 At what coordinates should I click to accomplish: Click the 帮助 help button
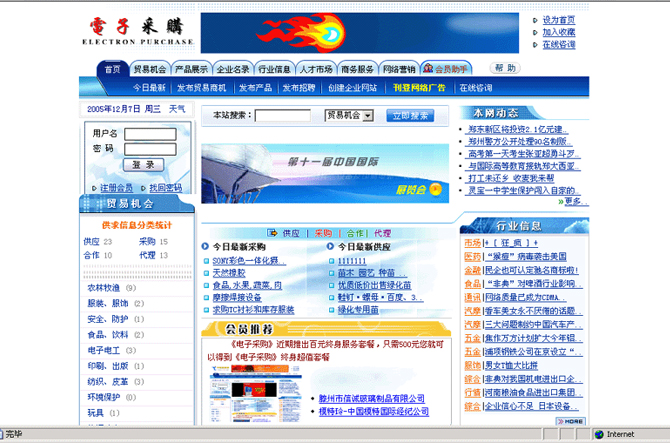[505, 68]
